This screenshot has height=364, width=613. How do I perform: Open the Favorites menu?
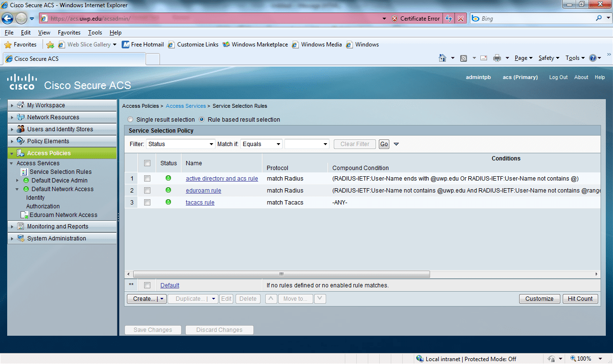[x=69, y=33]
